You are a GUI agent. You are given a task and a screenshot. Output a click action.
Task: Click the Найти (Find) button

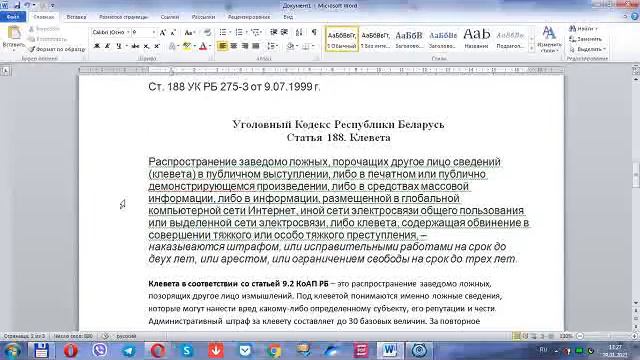click(x=583, y=29)
